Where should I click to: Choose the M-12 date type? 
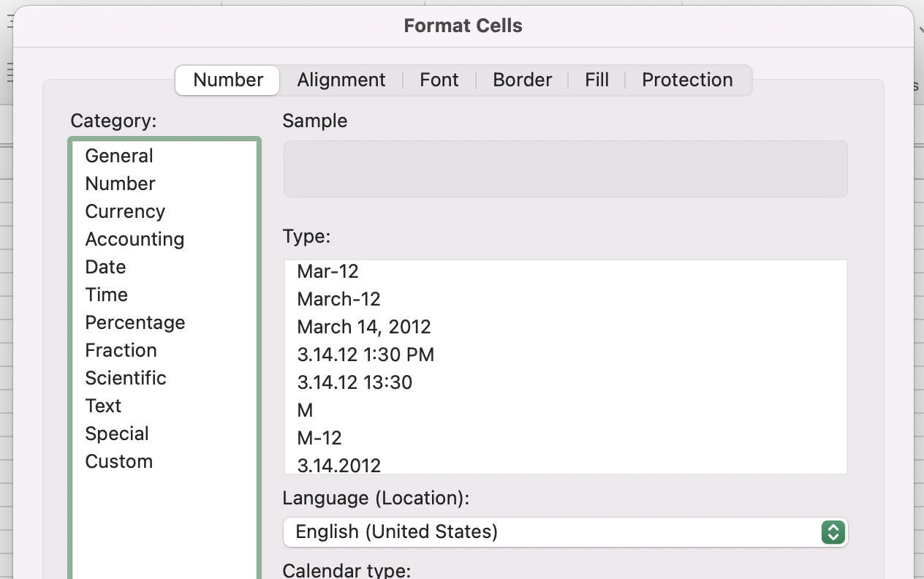[319, 438]
